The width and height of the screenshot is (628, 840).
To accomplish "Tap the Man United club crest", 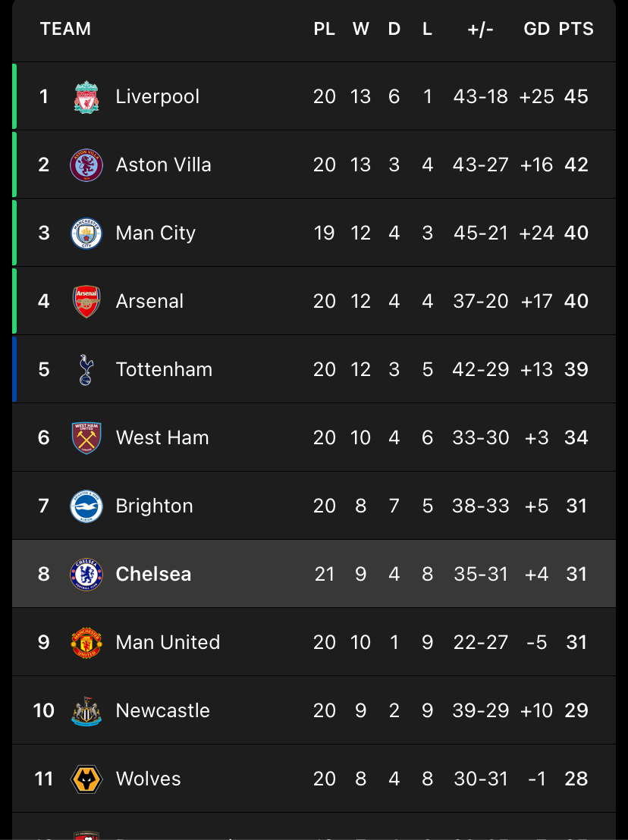I will (86, 642).
